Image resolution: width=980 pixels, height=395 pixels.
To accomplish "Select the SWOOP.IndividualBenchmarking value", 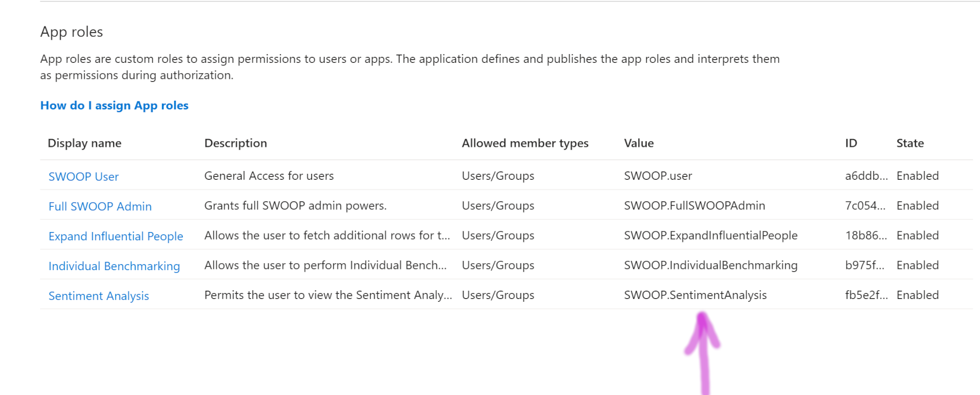I will [x=711, y=265].
